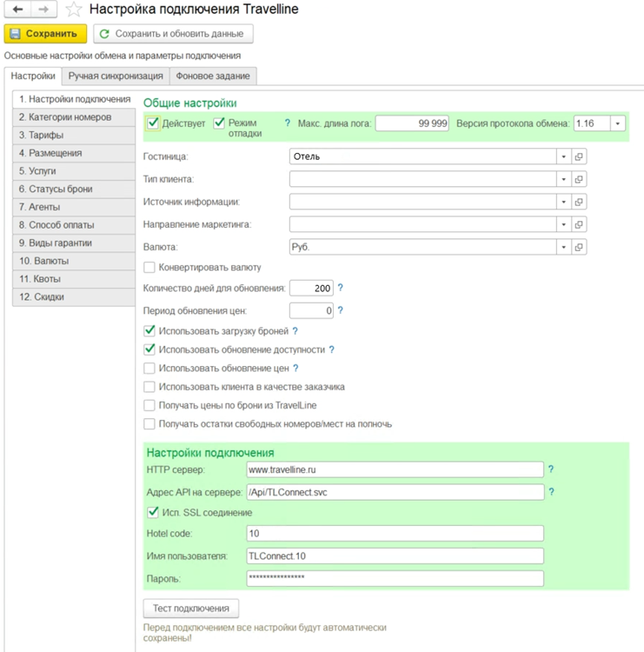
Task: Switch to Фоновое задание tab
Action: 213,77
